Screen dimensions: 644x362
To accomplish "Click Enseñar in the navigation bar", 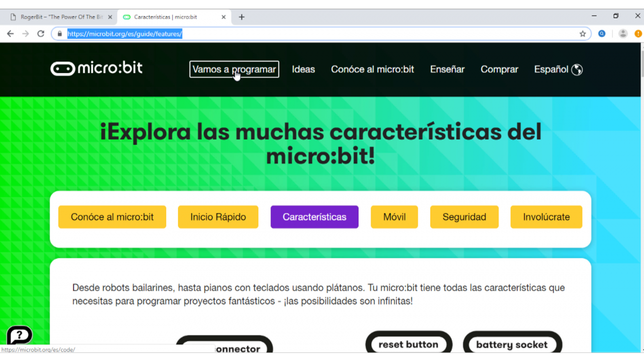I will (x=447, y=69).
